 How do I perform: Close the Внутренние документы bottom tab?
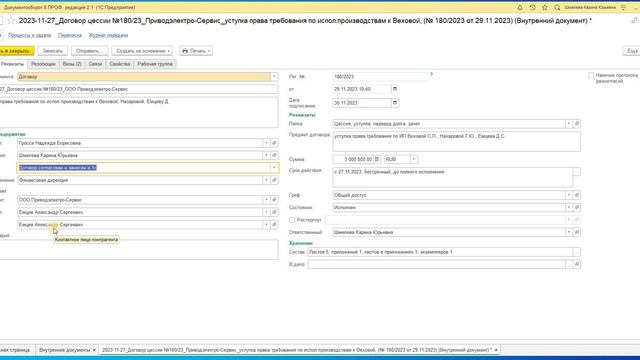94,350
